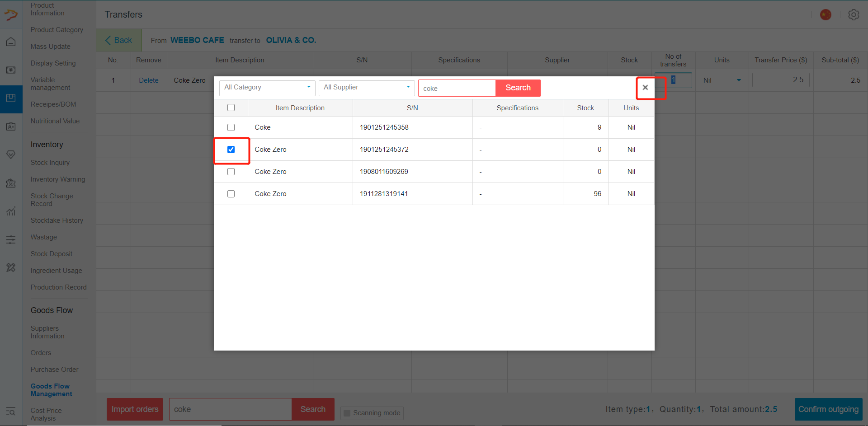Viewport: 868px width, 426px height.
Task: Check the Coke Zero 1911281319141 checkbox
Action: (x=231, y=194)
